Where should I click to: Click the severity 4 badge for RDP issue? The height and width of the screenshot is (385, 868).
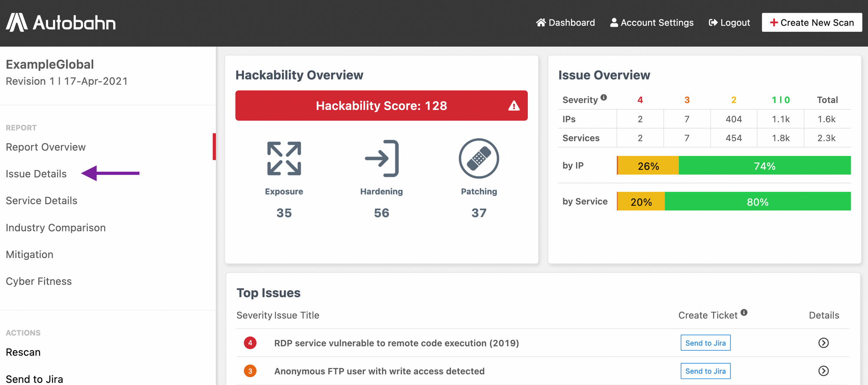(x=250, y=343)
